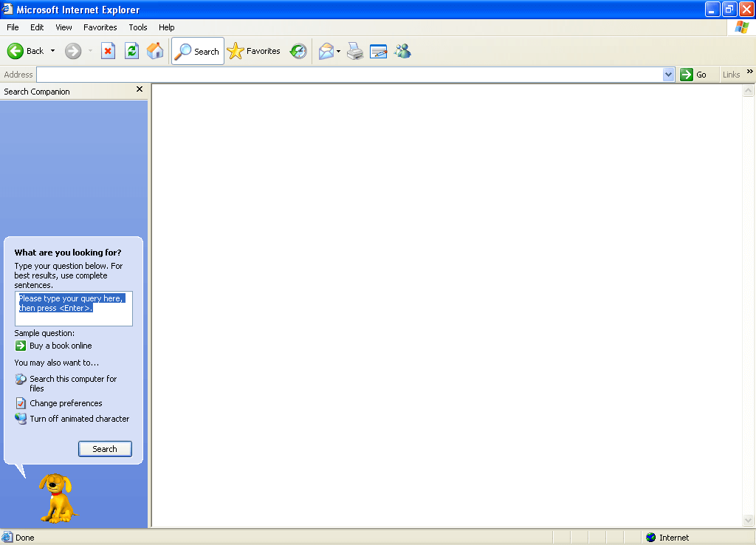The height and width of the screenshot is (545, 756).
Task: Click green arrow beside Buy a book online
Action: point(21,346)
